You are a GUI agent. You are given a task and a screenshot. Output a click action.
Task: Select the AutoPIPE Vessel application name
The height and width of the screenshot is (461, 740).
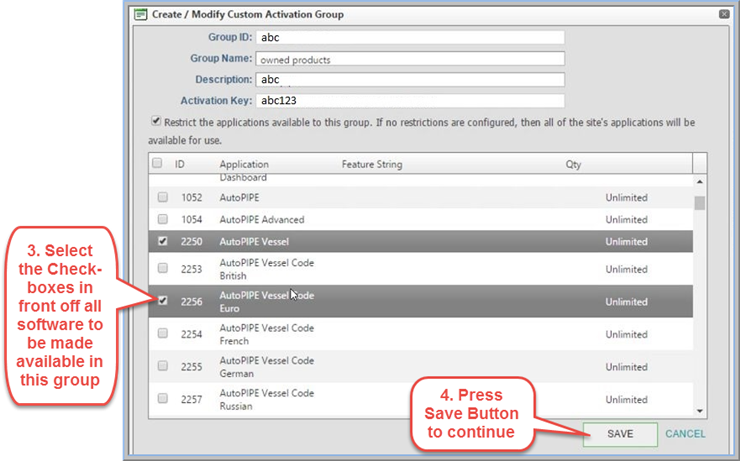(x=254, y=242)
